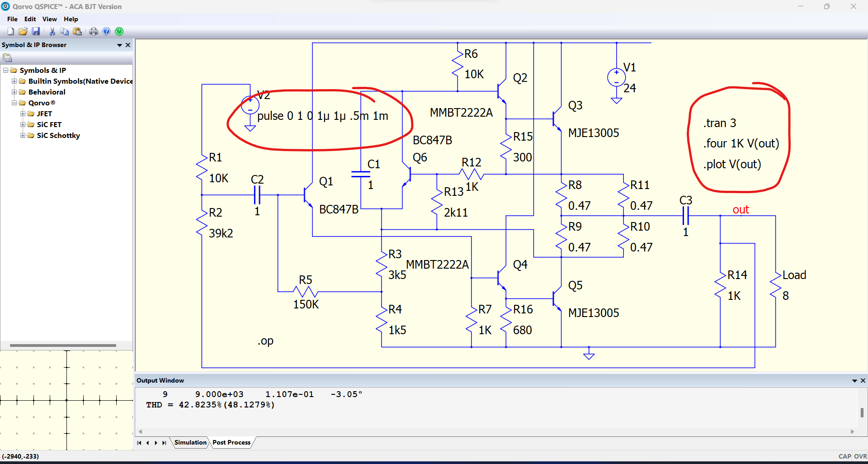Open the Edit menu

pyautogui.click(x=30, y=19)
